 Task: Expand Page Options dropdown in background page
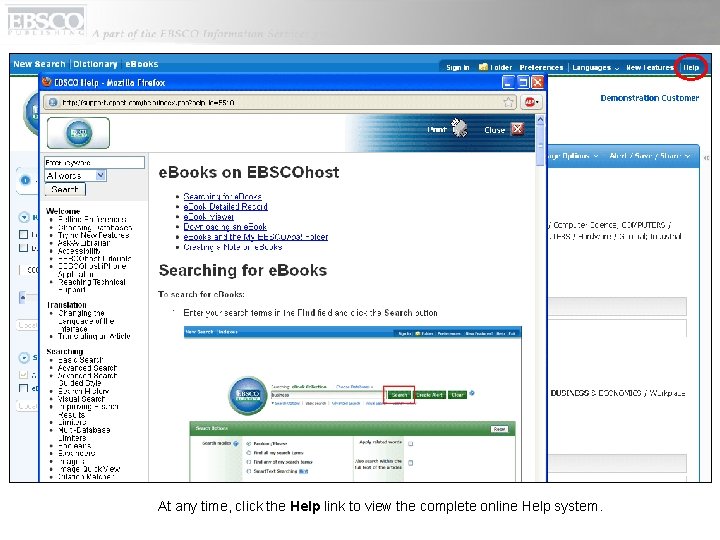pyautogui.click(x=573, y=156)
